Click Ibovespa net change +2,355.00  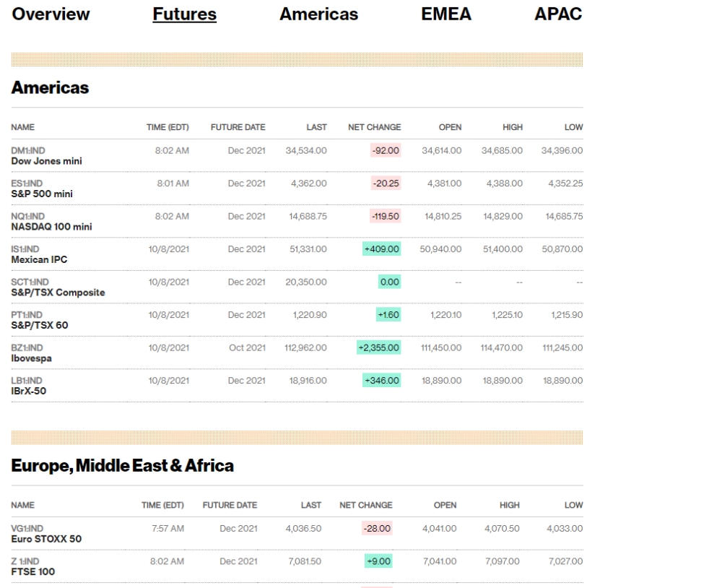(x=379, y=348)
